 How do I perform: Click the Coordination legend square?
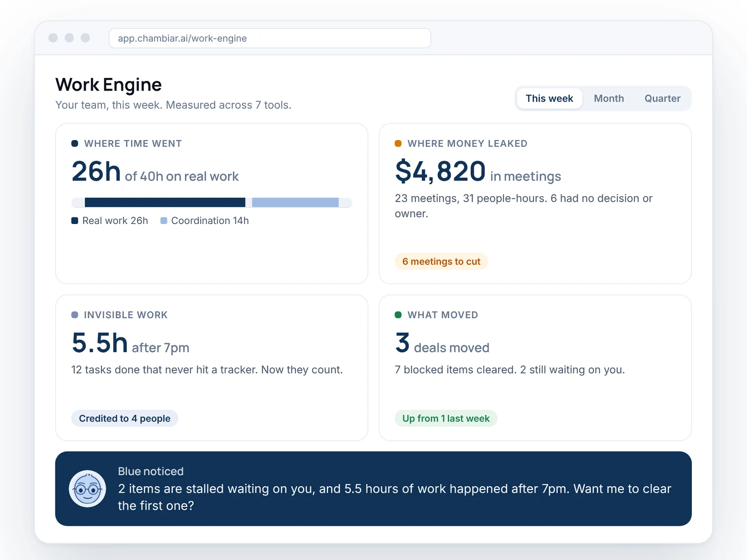[164, 220]
